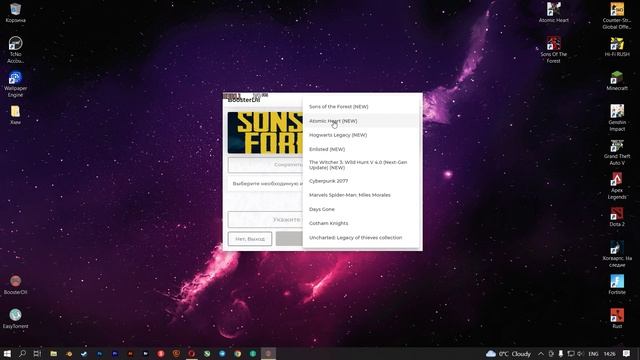640x360 pixels.
Task: Open the TcNo Account Switcher desktop icon
Action: pos(16,50)
